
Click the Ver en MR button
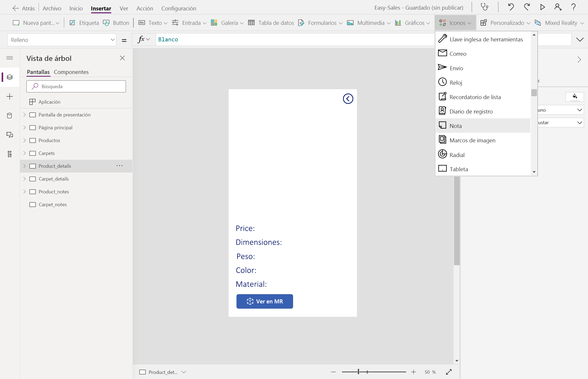264,301
